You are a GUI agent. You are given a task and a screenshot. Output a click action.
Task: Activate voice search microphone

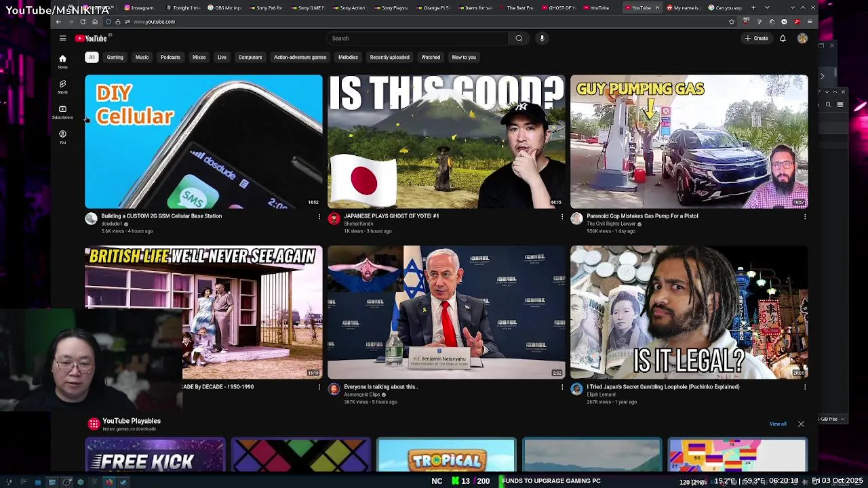tap(542, 39)
